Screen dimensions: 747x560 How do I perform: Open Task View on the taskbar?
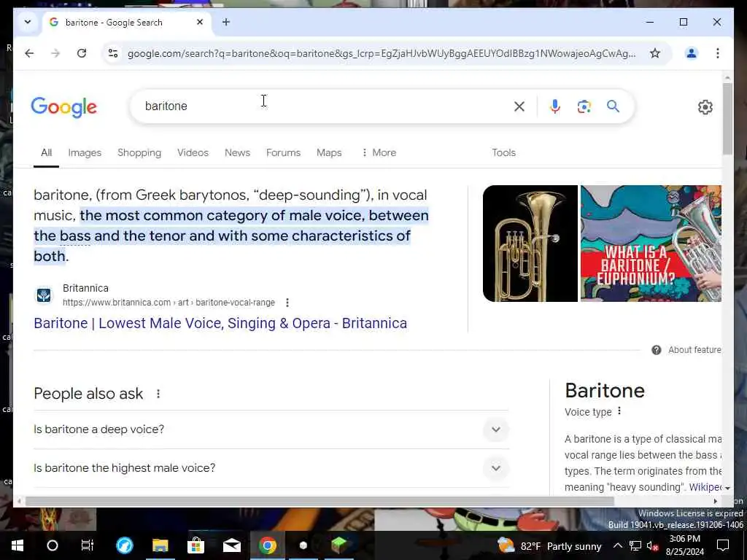click(x=88, y=545)
